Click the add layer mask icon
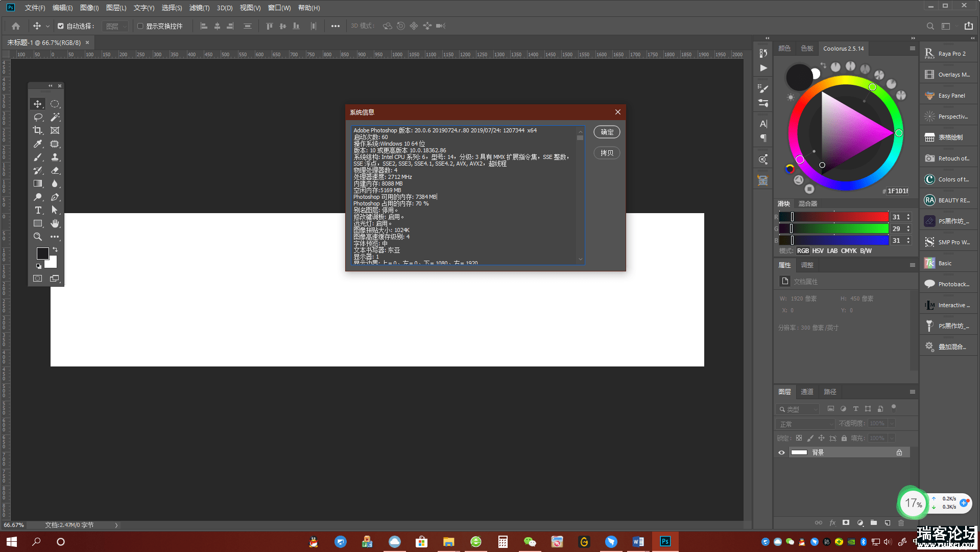 coord(846,522)
